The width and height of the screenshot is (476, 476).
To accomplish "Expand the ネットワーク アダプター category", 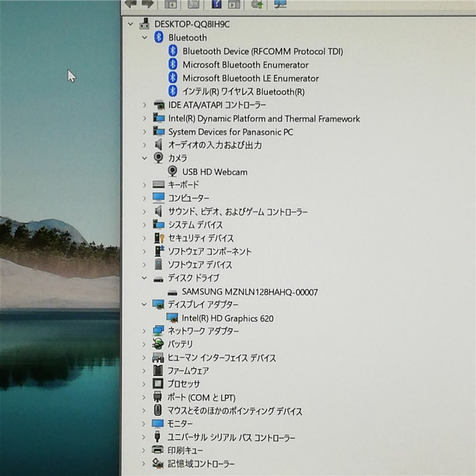I will click(144, 331).
